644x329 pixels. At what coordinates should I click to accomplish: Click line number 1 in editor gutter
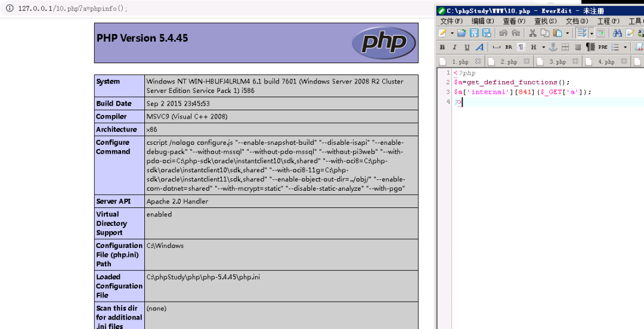pyautogui.click(x=448, y=73)
